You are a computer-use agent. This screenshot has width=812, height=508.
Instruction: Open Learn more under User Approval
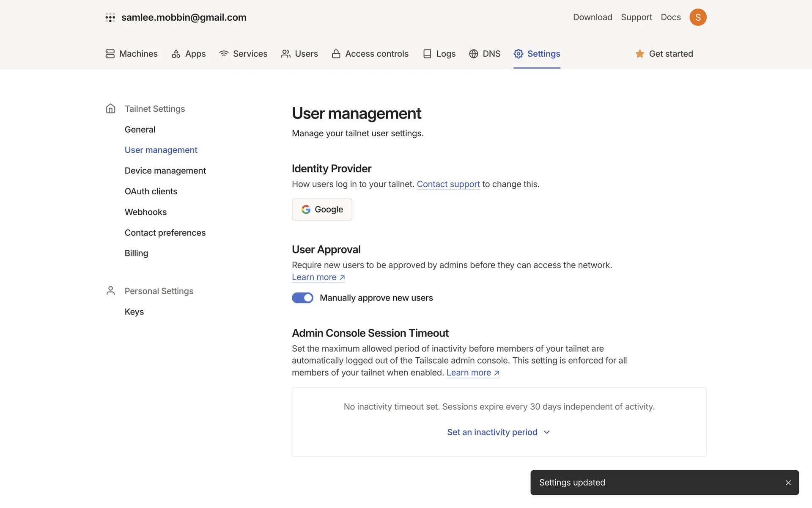(318, 277)
